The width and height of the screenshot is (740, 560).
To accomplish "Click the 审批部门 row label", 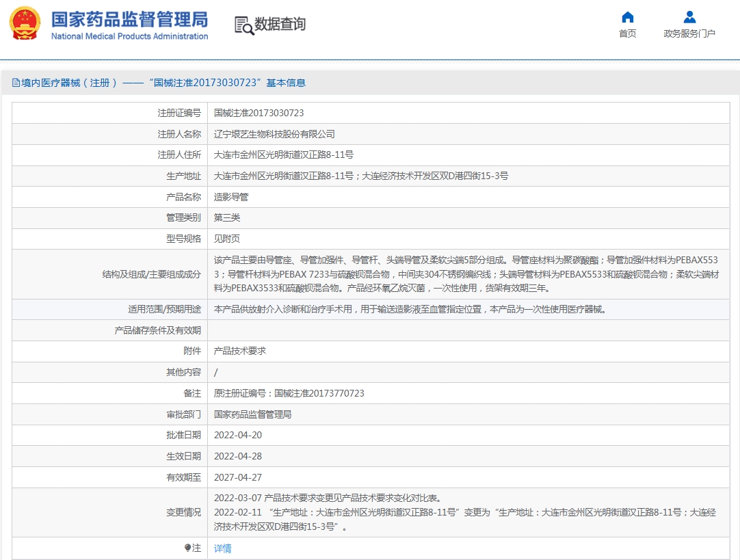I will tap(183, 414).
